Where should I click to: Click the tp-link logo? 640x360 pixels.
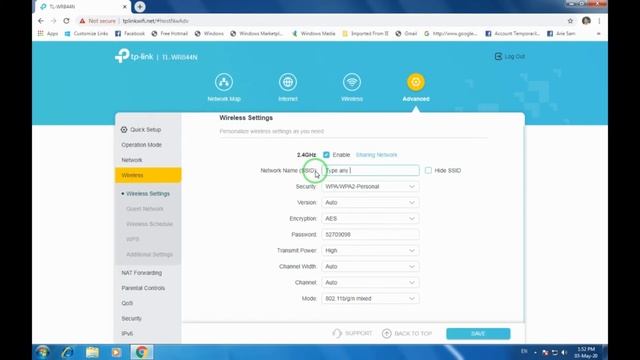tap(134, 56)
